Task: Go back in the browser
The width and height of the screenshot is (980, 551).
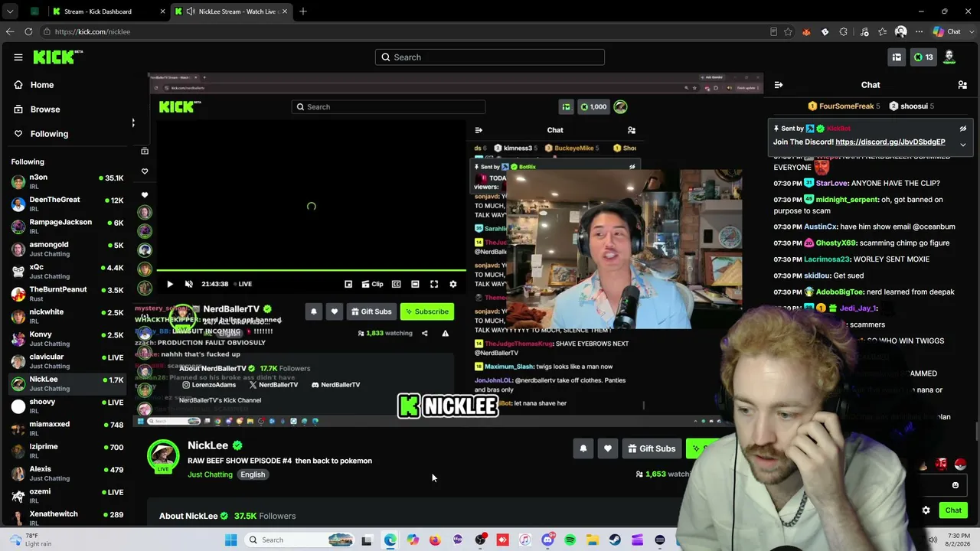Action: 10,31
